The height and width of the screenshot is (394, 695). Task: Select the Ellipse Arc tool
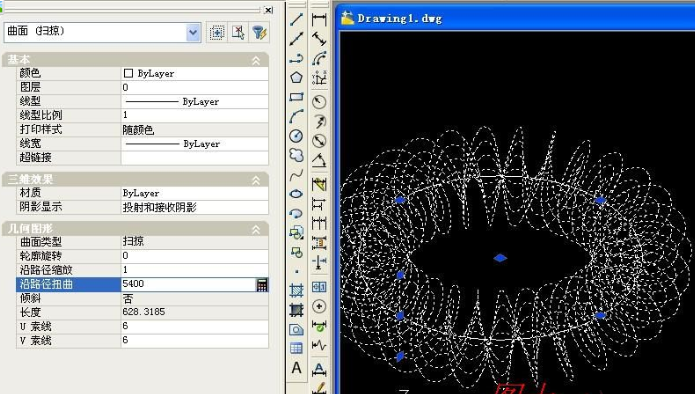(x=297, y=213)
